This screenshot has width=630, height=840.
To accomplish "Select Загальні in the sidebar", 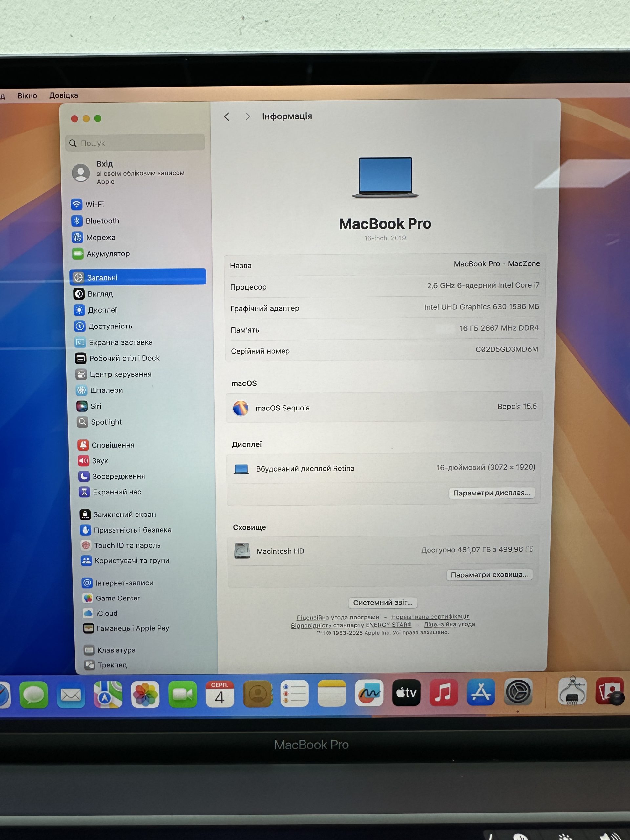I will (138, 277).
